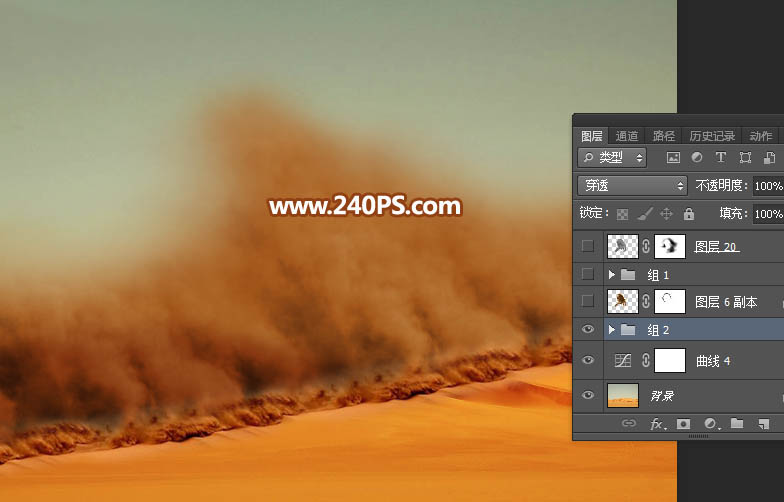This screenshot has height=502, width=784.
Task: Switch to 动作 tab
Action: (x=760, y=136)
